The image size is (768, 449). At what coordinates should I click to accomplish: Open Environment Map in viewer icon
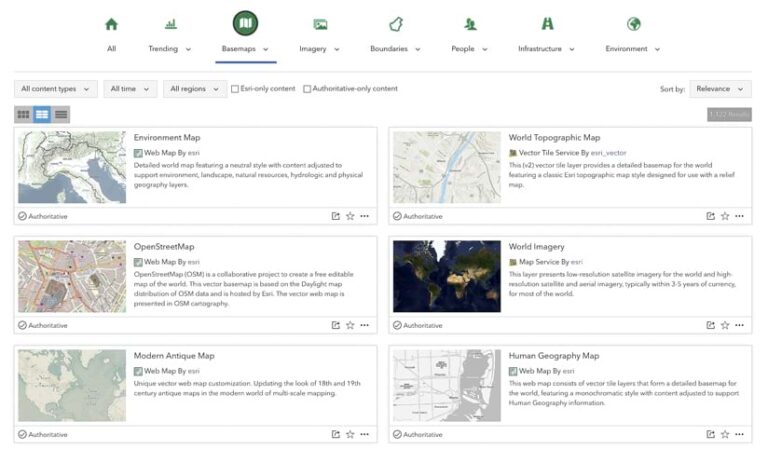click(x=336, y=216)
